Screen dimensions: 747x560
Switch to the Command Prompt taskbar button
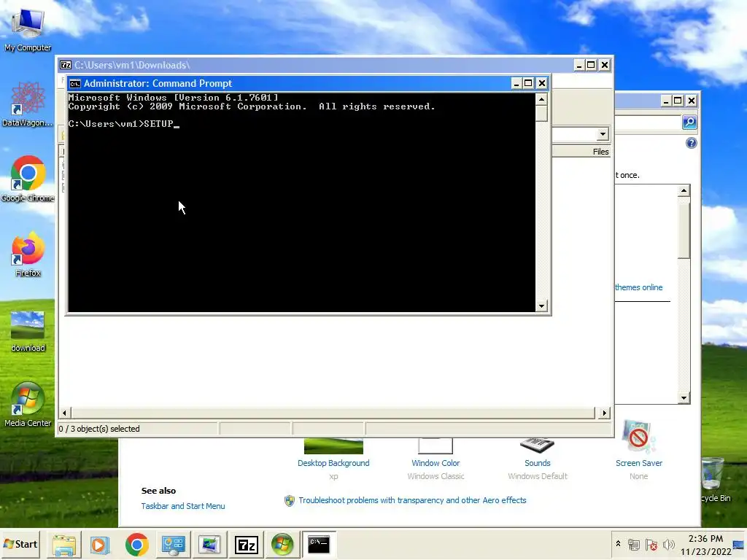tap(319, 544)
